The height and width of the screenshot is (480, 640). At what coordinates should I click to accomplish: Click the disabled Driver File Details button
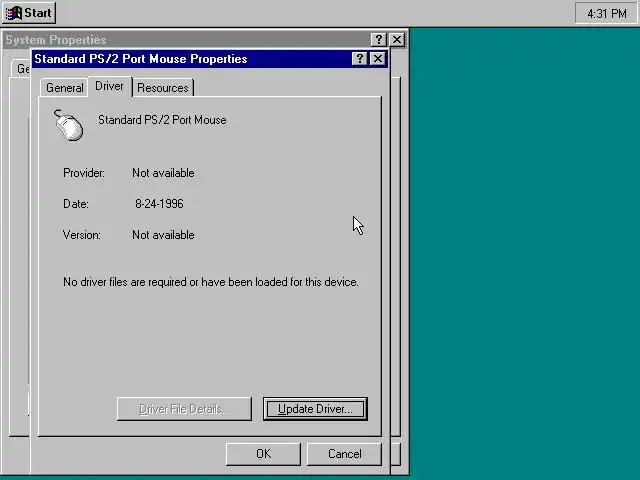(x=184, y=409)
